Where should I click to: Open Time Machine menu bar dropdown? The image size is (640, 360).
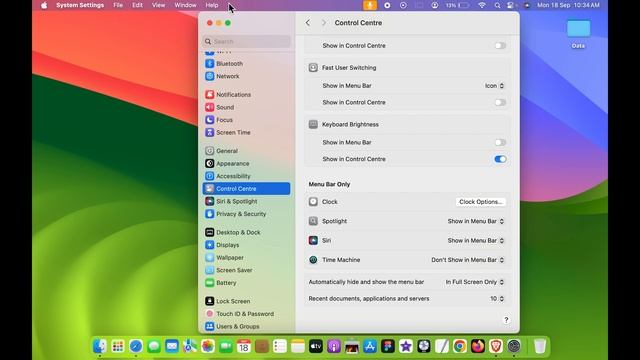468,260
